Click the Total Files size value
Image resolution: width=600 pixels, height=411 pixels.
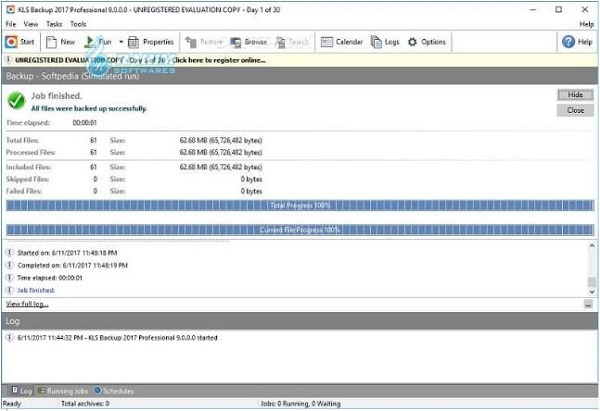[x=221, y=140]
